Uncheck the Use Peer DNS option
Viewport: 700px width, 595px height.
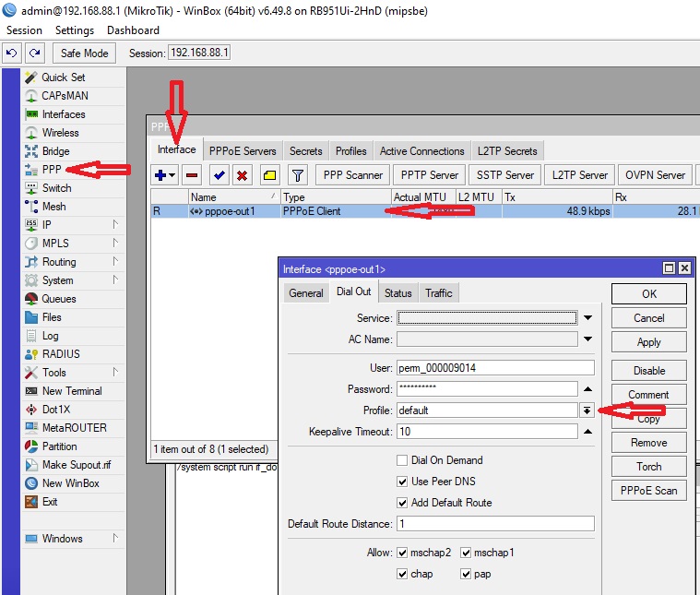pos(402,482)
